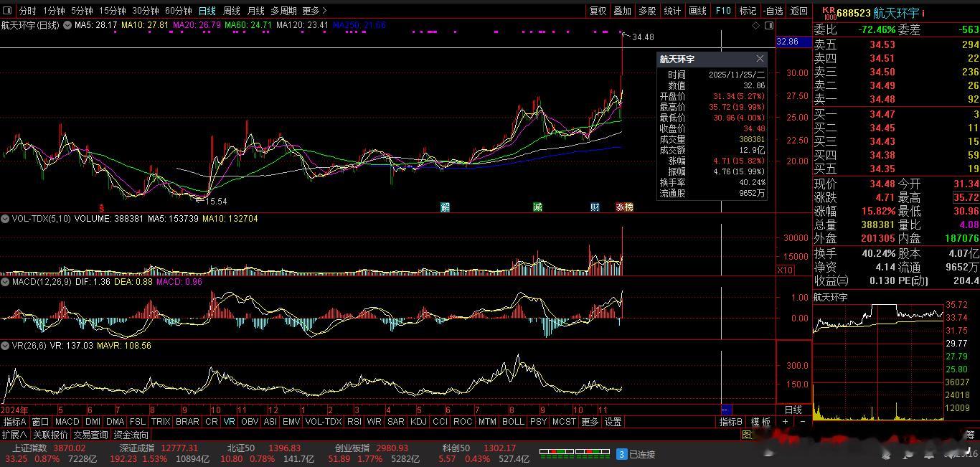Zoom out chart with - button
This screenshot has width=980, height=467.
click(802, 422)
